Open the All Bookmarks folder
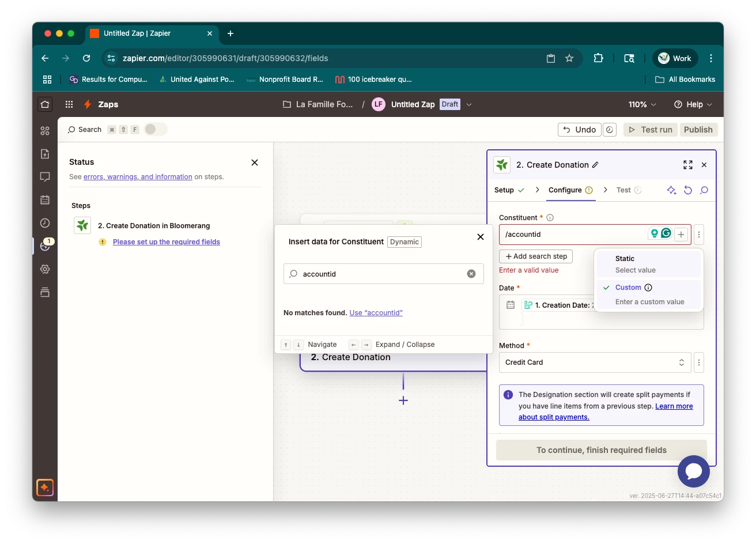 tap(685, 80)
